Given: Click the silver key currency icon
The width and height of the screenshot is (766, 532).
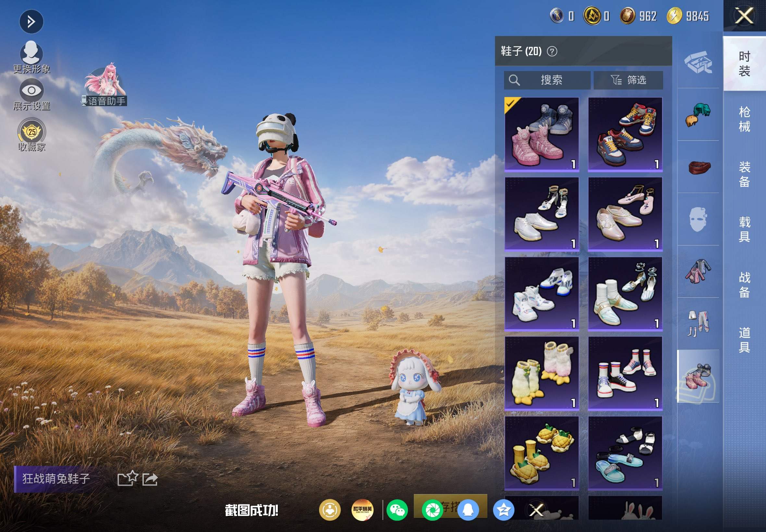Looking at the screenshot, I should click(556, 16).
